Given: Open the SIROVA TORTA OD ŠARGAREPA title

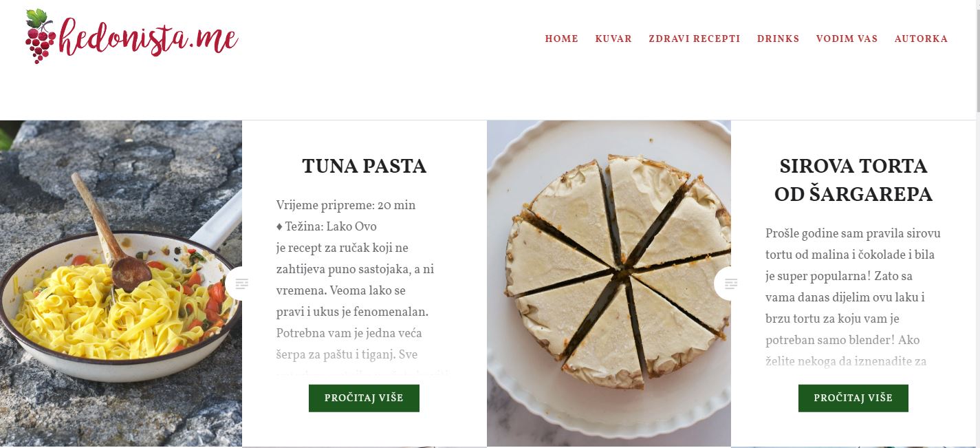Looking at the screenshot, I should pyautogui.click(x=853, y=180).
